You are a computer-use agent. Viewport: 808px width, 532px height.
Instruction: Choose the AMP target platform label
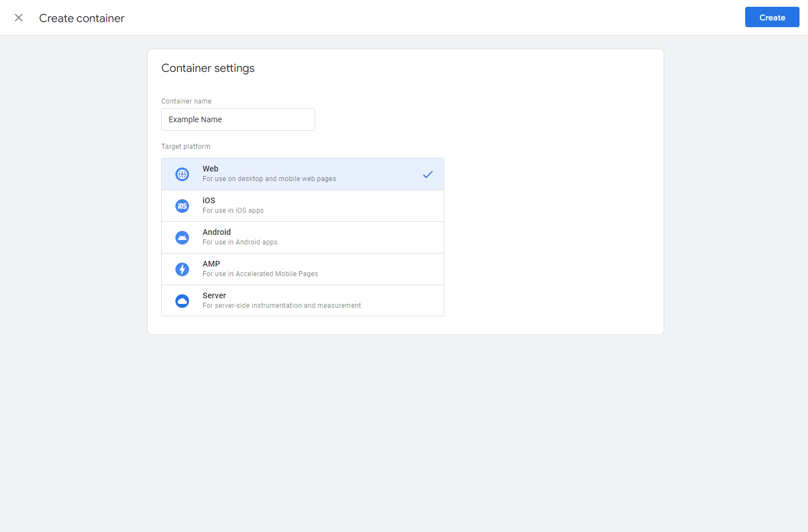tap(211, 264)
